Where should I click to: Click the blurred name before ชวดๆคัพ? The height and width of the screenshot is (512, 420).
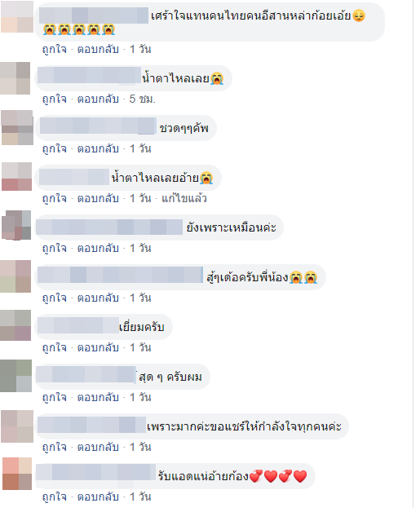point(98,126)
